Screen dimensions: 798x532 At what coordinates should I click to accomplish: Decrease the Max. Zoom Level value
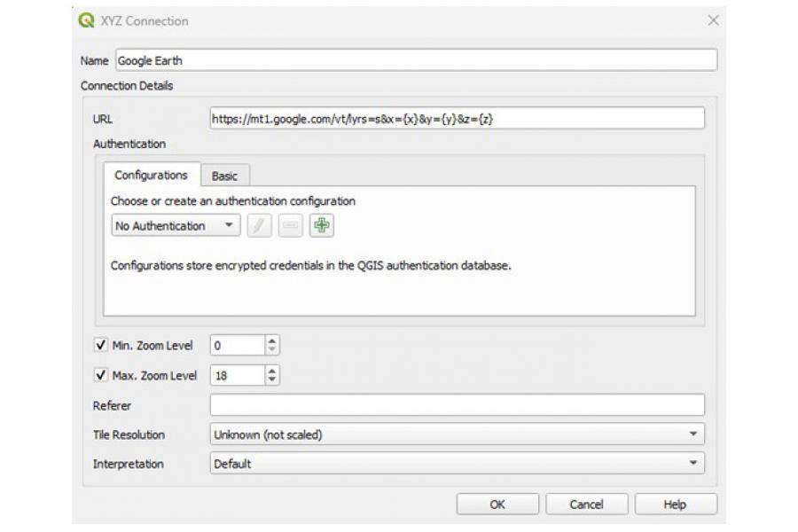[x=272, y=380]
